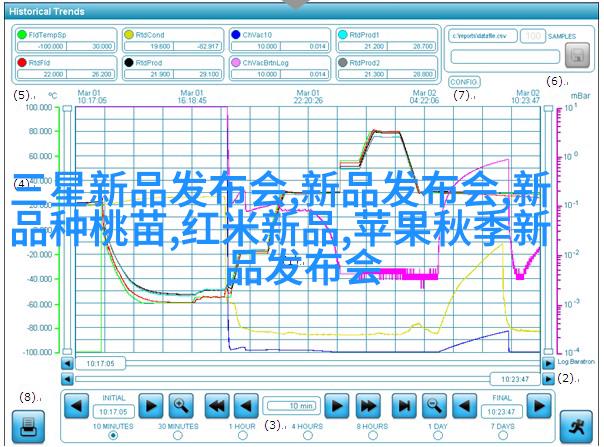This screenshot has width=604, height=447.
Task: Click RtdCond value -82.917
Action: [198, 46]
